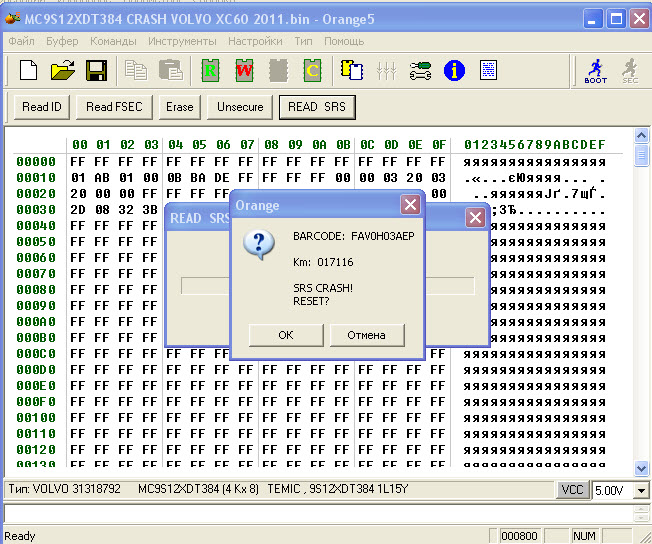
Task: Close the Orange dialog
Action: point(410,205)
